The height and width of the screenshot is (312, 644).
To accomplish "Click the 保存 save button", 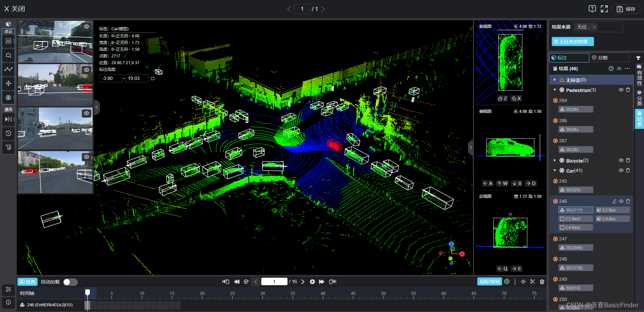I will pos(626,9).
